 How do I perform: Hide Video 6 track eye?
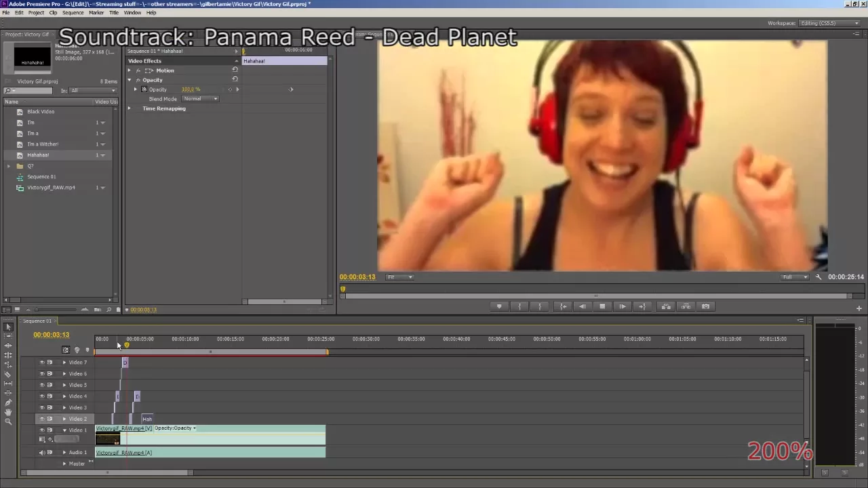[x=42, y=373]
